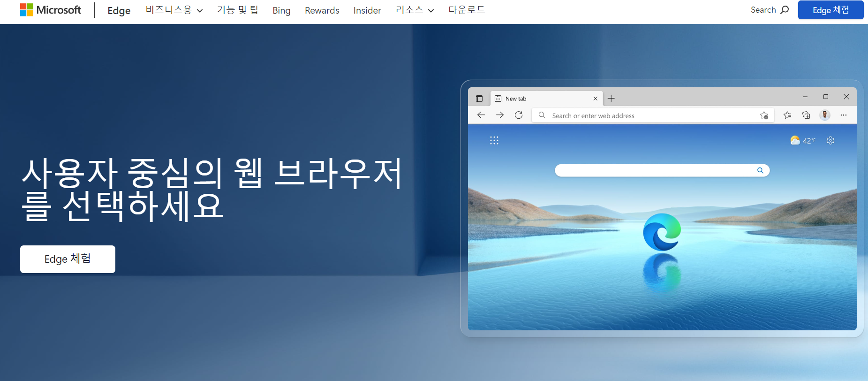Screen dimensions: 868x381
Task: Expand the 리소스 dropdown menu
Action: pyautogui.click(x=415, y=10)
